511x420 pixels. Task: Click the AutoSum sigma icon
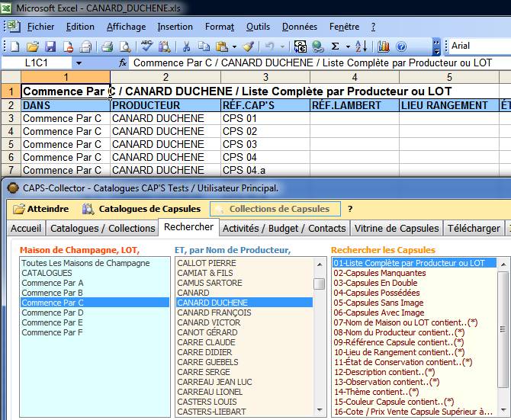(x=335, y=46)
